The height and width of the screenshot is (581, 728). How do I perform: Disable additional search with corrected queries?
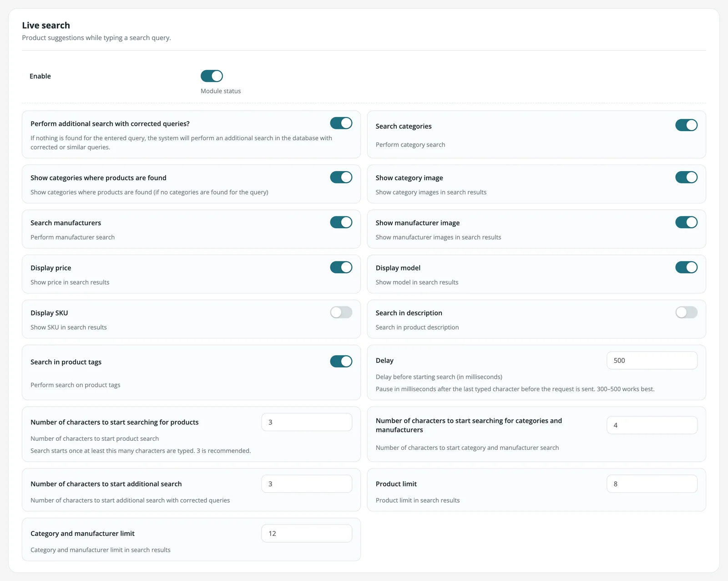pos(341,123)
